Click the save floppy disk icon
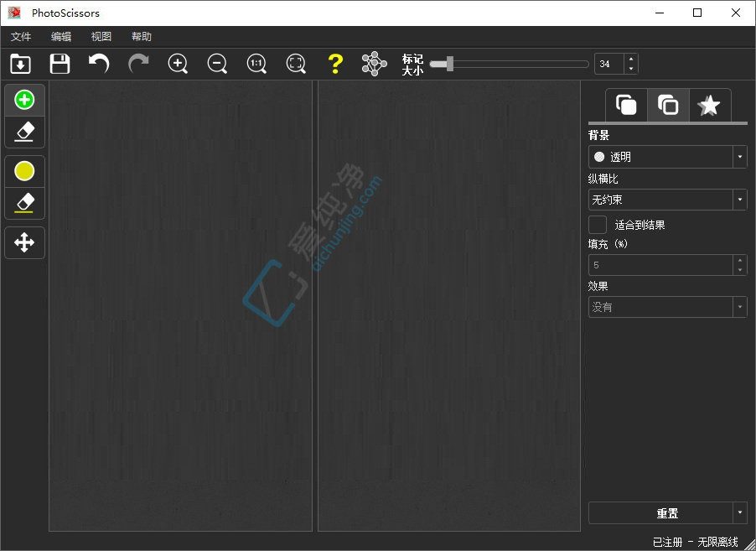 60,64
